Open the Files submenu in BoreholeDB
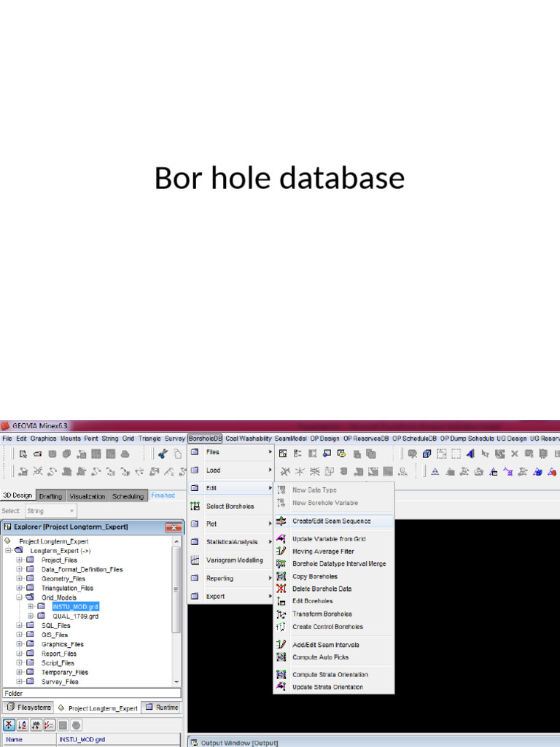Image resolution: width=560 pixels, height=747 pixels. [x=231, y=452]
